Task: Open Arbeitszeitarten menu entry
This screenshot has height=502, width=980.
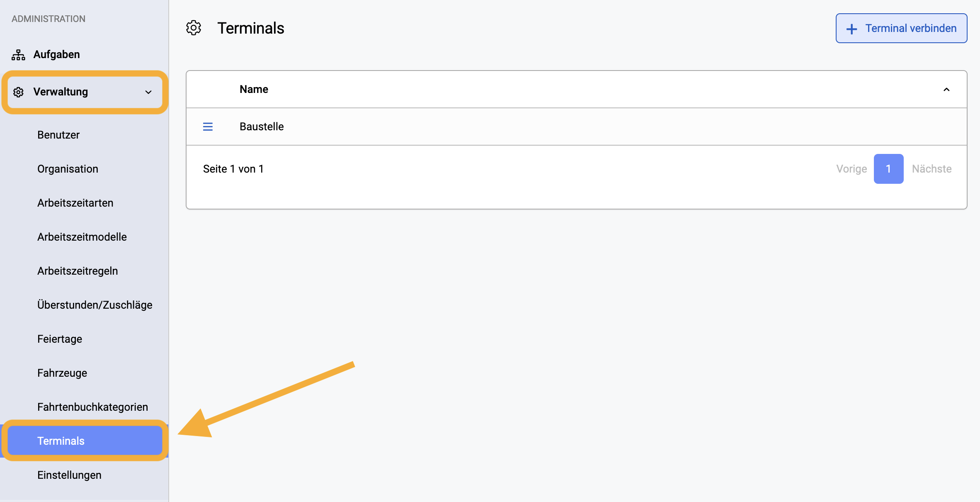Action: [75, 203]
